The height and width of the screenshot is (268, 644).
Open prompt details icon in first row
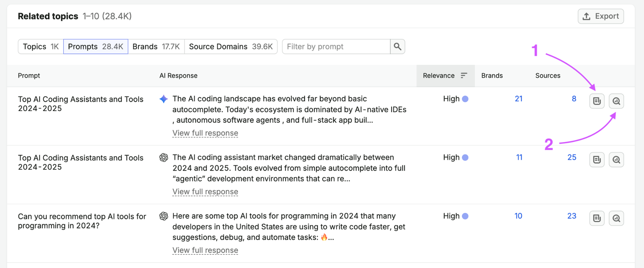[x=597, y=101]
